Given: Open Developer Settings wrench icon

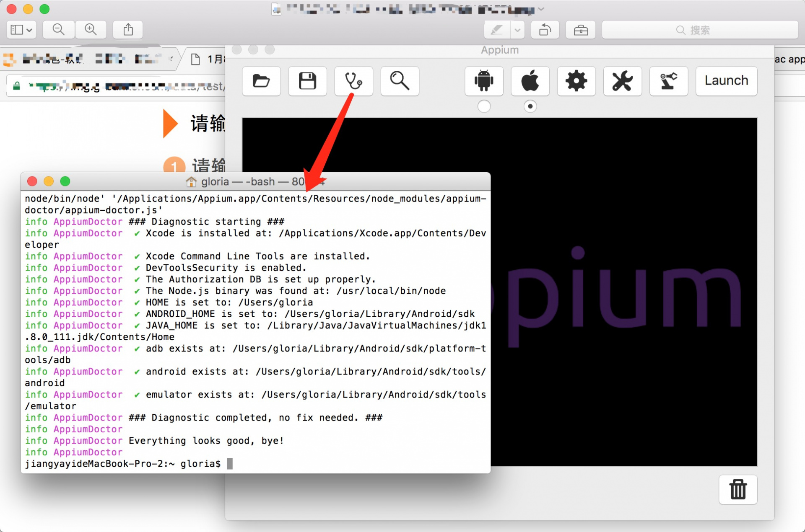Looking at the screenshot, I should click(622, 81).
